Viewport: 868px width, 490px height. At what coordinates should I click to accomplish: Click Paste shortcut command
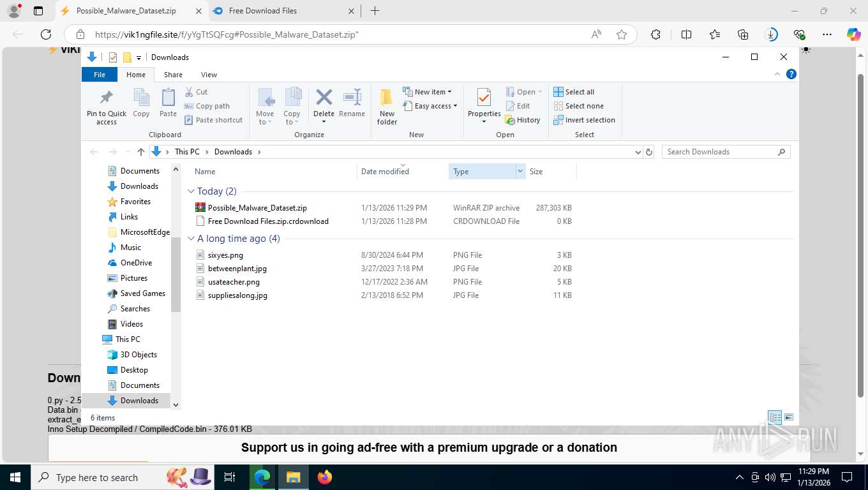214,120
